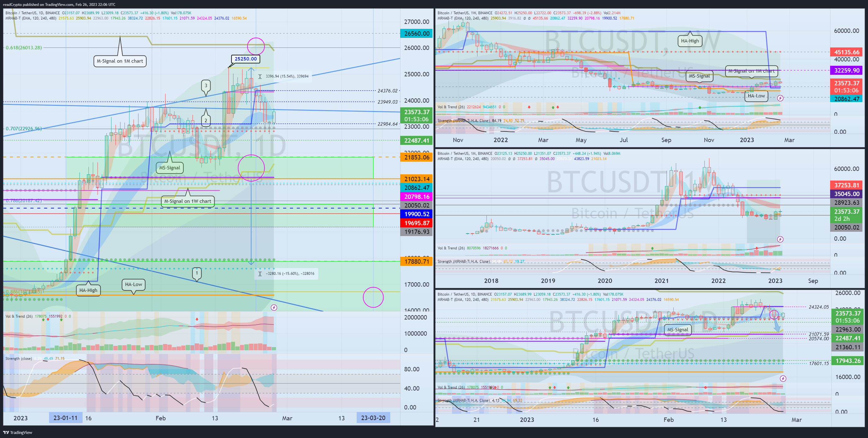The width and height of the screenshot is (868, 438).
Task: Click the 45135.66 red label in weekly chart
Action: [x=847, y=52]
